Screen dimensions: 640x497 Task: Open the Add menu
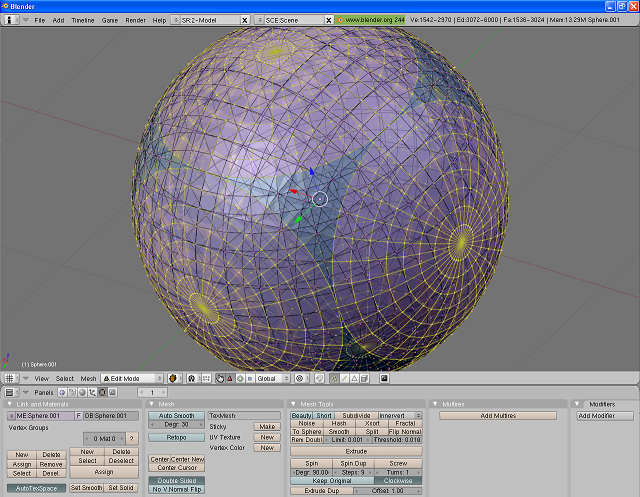[x=58, y=20]
